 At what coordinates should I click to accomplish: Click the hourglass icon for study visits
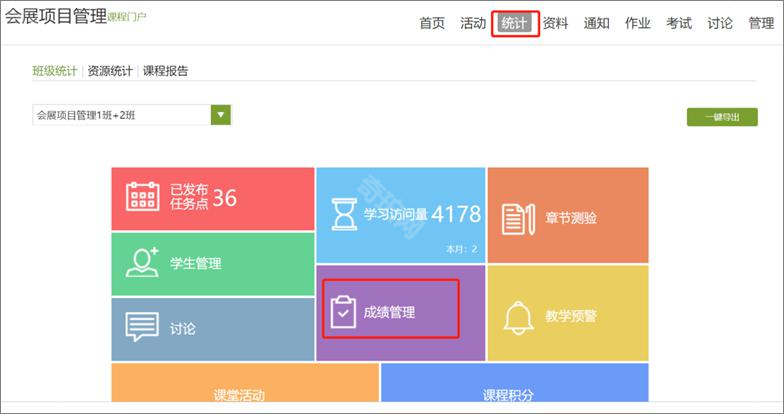343,214
